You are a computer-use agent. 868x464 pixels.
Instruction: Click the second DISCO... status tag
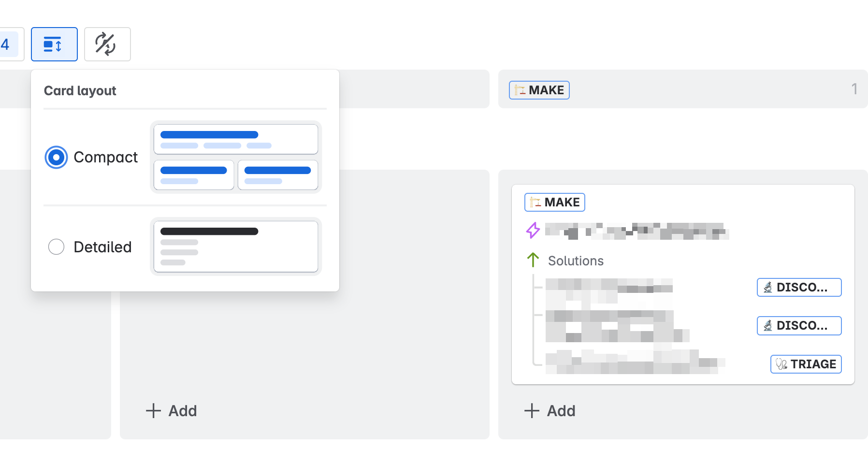coord(799,326)
